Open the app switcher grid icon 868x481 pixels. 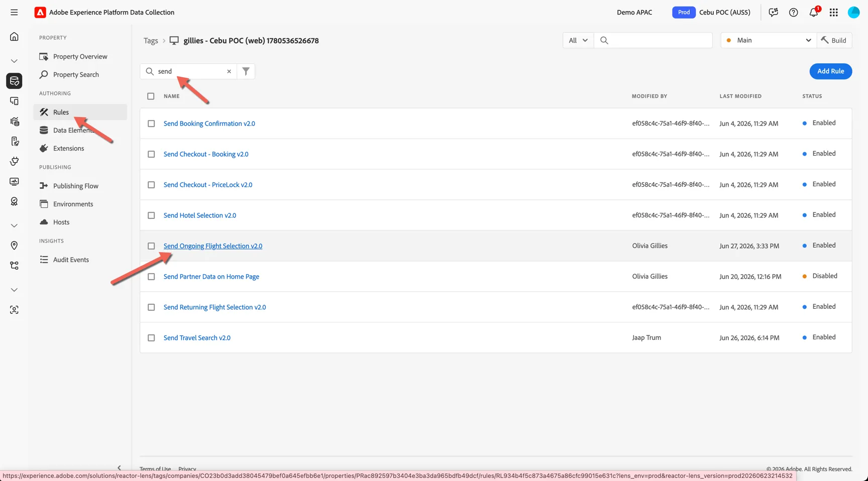tap(833, 13)
